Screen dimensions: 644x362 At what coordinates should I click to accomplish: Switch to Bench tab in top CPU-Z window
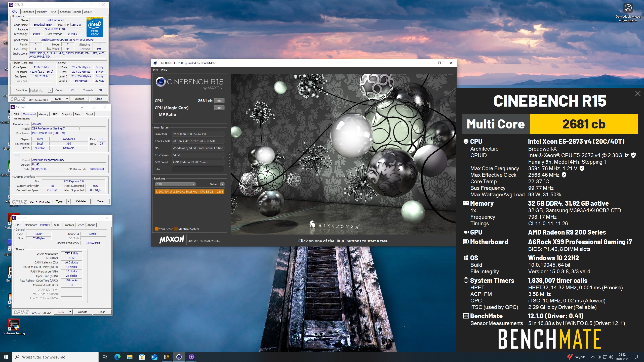77,12
